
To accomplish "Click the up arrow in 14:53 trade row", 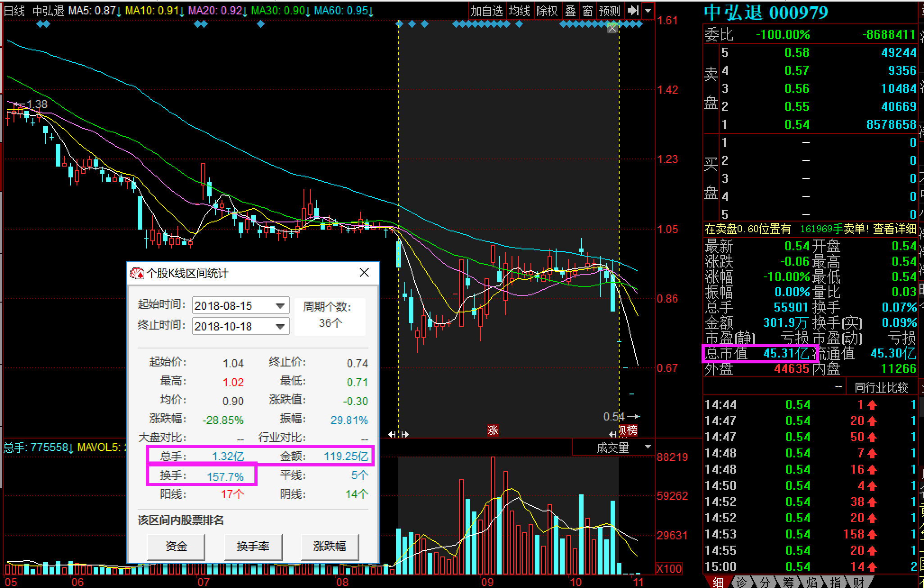I will pyautogui.click(x=872, y=534).
